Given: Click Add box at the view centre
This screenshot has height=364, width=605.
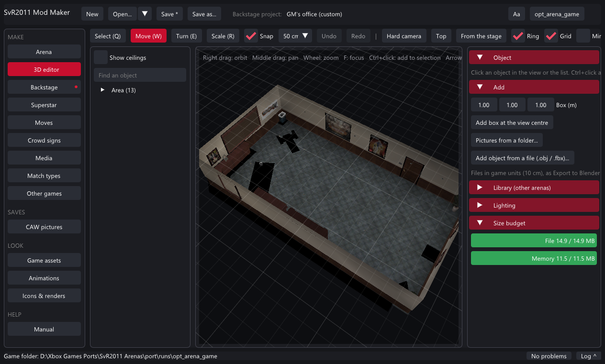Looking at the screenshot, I should point(512,122).
